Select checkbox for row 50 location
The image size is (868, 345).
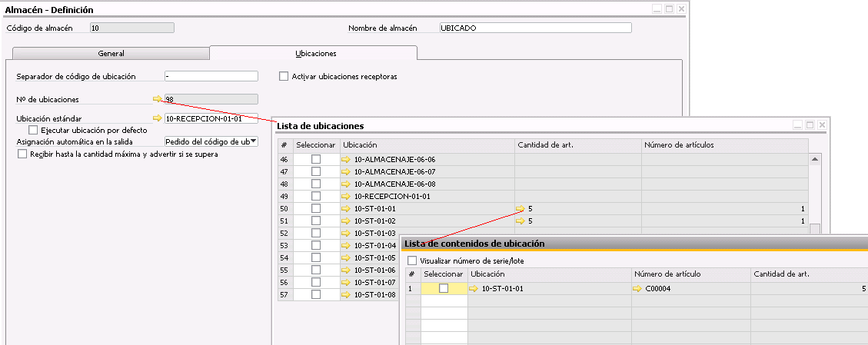point(315,208)
